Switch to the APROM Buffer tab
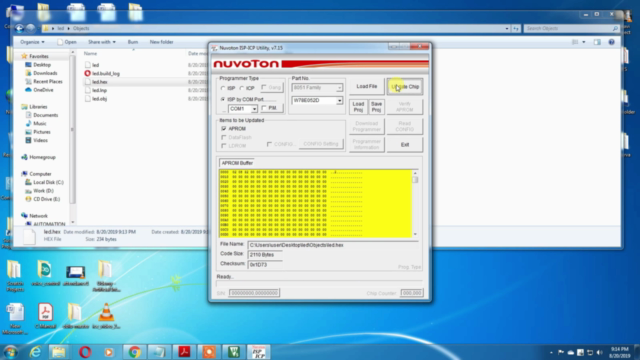 (237, 163)
